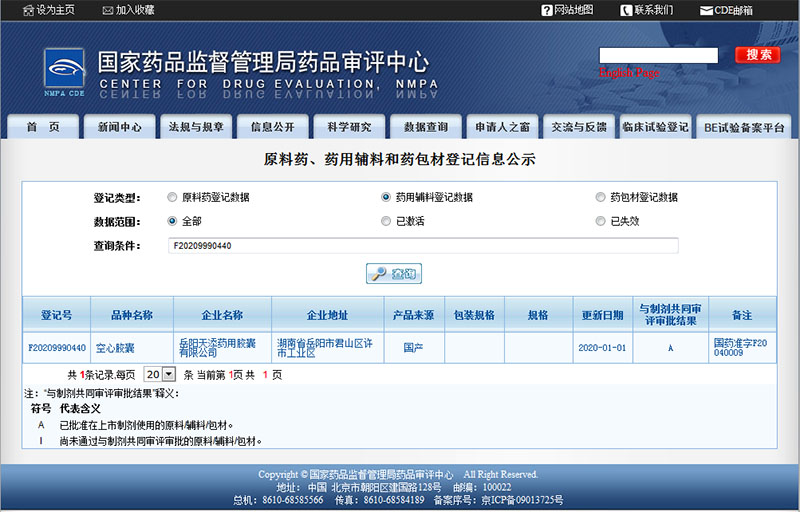Click the 产品来源 column header
800x512 pixels.
414,315
